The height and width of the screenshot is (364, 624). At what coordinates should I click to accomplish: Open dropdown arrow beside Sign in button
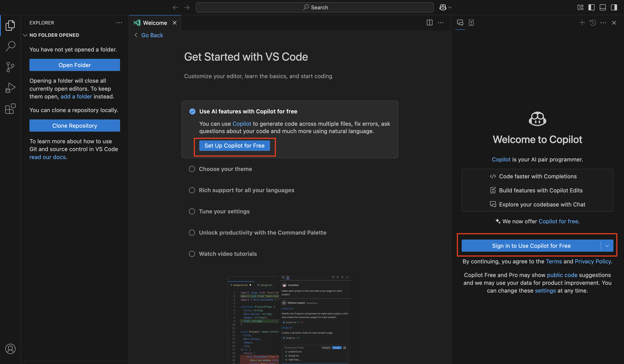pos(607,246)
